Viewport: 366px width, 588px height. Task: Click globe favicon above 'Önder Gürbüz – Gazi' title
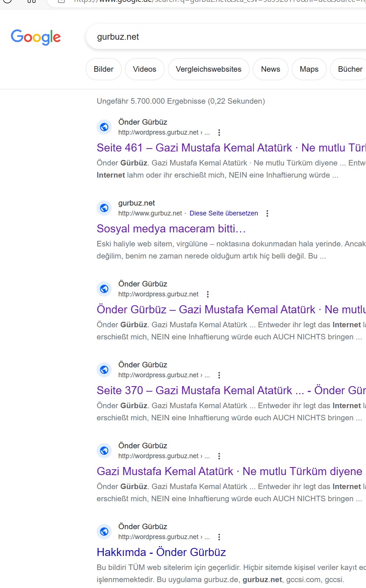tap(104, 289)
